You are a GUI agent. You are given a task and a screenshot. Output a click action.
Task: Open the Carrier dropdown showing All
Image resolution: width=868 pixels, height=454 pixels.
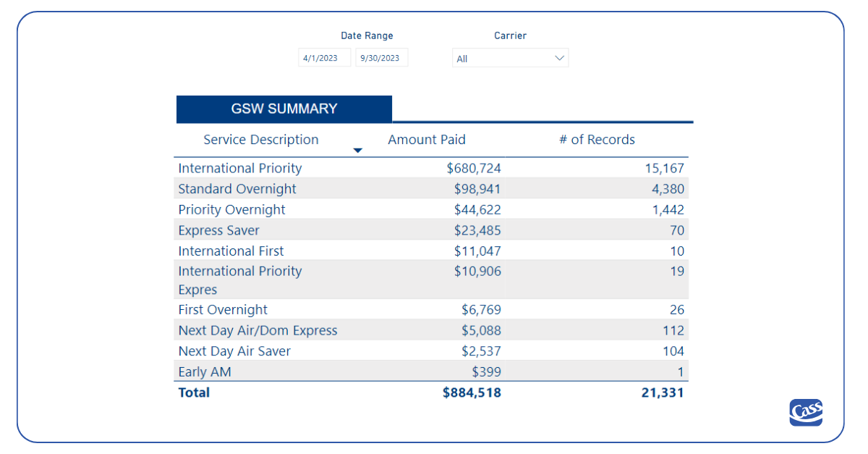coord(510,58)
